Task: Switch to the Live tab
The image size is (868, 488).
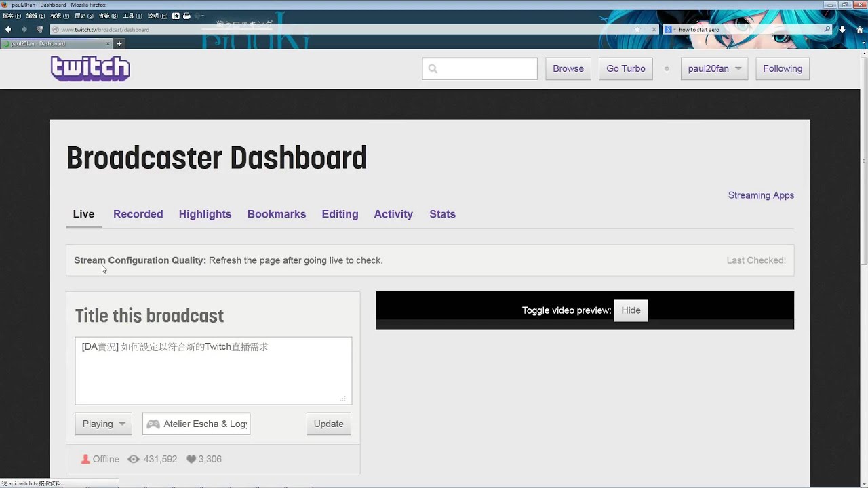Action: pos(83,214)
